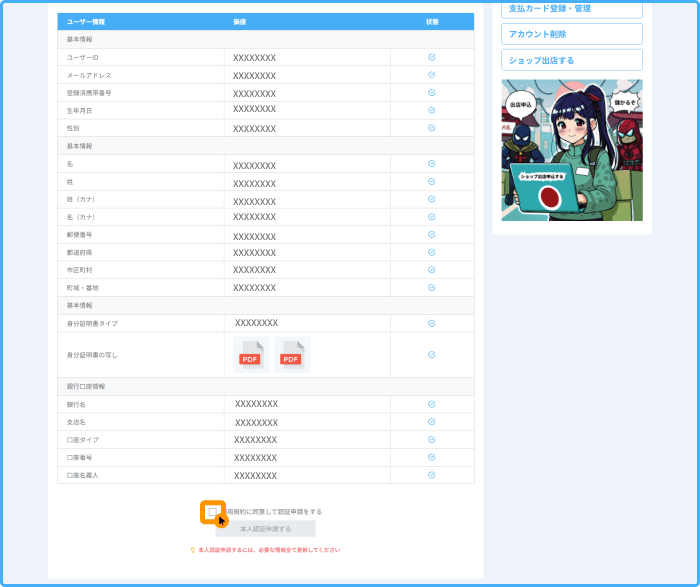Image resolution: width=700 pixels, height=587 pixels.
Task: Click the ユーザー情報 column header
Action: pyautogui.click(x=86, y=21)
